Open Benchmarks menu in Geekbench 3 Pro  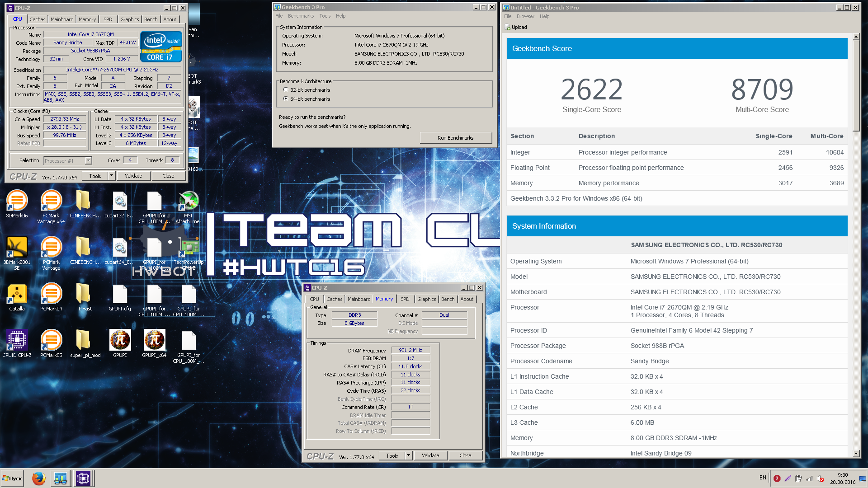click(x=301, y=16)
